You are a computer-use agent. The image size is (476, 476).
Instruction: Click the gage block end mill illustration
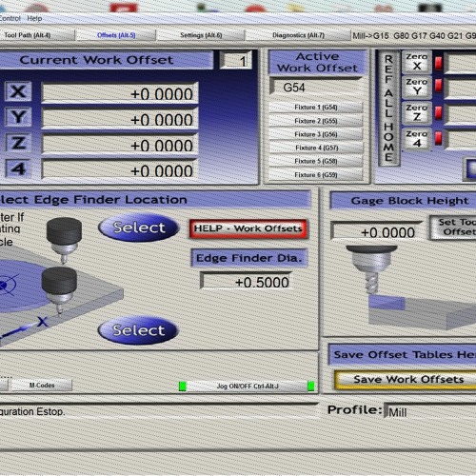[x=371, y=269]
